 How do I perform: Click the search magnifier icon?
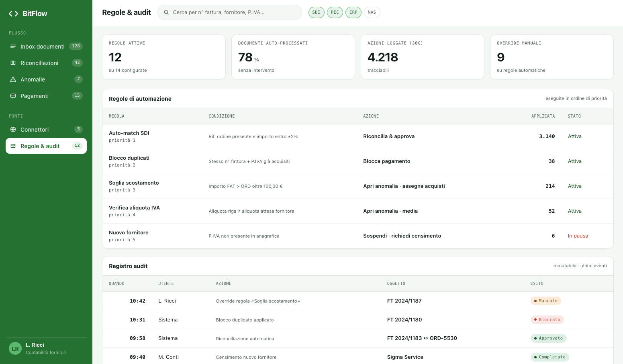[166, 12]
